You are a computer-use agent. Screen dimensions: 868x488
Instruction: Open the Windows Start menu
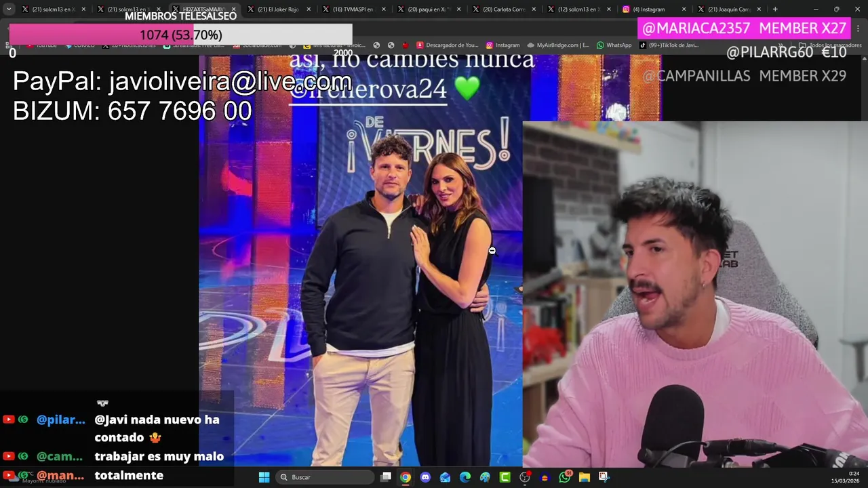pyautogui.click(x=264, y=477)
